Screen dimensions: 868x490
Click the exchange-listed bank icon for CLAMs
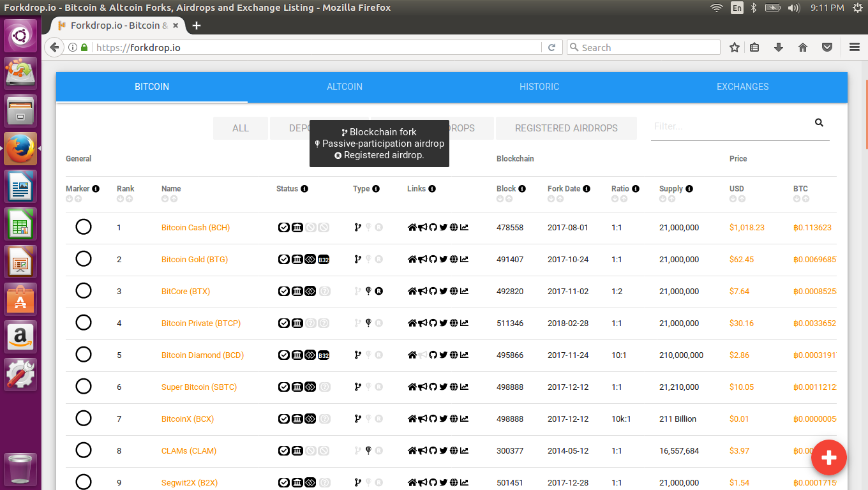[x=297, y=450]
